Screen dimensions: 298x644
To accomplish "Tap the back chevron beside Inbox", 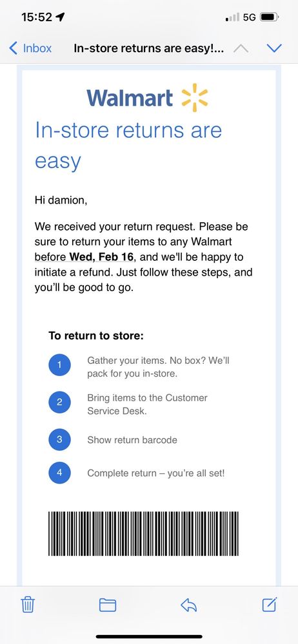I will click(x=13, y=48).
